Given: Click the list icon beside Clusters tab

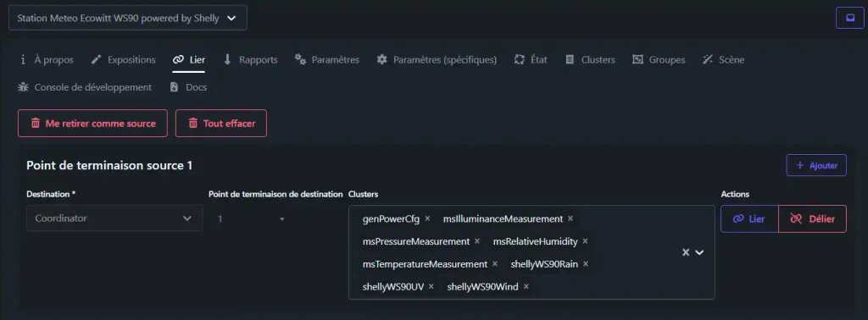Looking at the screenshot, I should [570, 59].
